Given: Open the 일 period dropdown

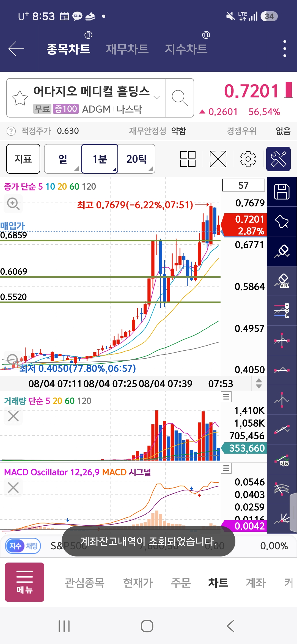Looking at the screenshot, I should click(x=63, y=159).
